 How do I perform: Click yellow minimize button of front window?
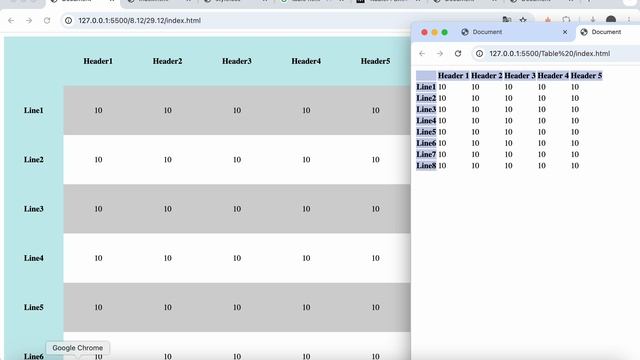click(435, 32)
